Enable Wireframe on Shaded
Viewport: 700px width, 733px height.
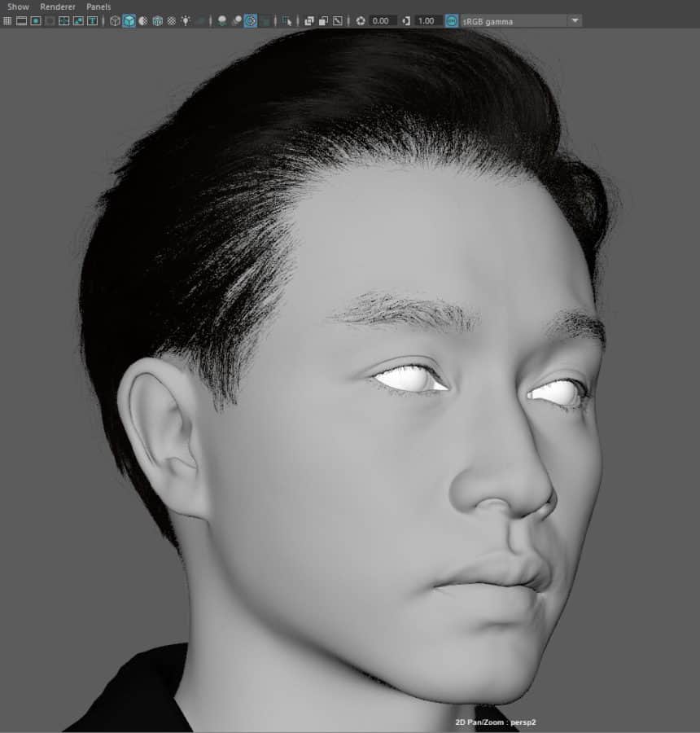click(157, 21)
